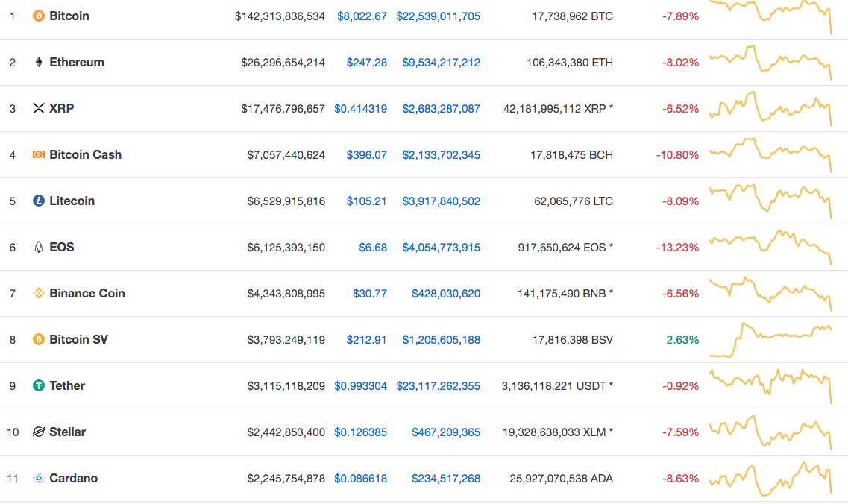Click the Tether logo icon
This screenshot has width=848, height=504.
[39, 385]
